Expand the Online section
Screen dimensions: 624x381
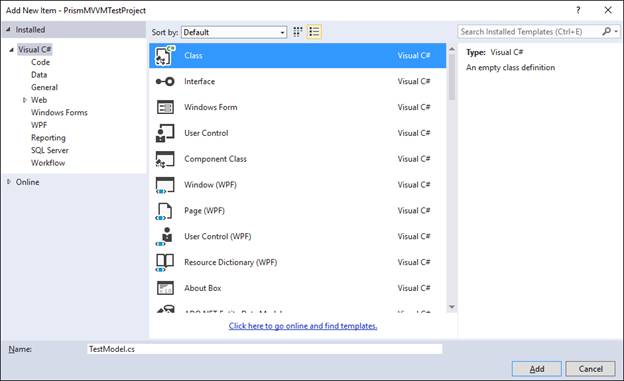click(9, 182)
